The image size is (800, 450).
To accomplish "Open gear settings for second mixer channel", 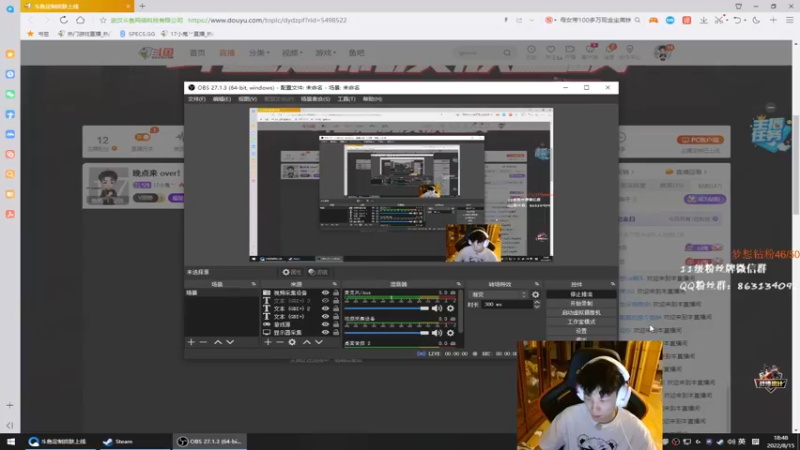I will (x=451, y=333).
